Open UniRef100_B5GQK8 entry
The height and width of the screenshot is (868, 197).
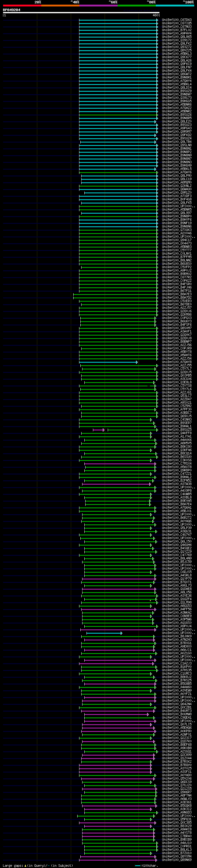pyautogui.click(x=177, y=806)
